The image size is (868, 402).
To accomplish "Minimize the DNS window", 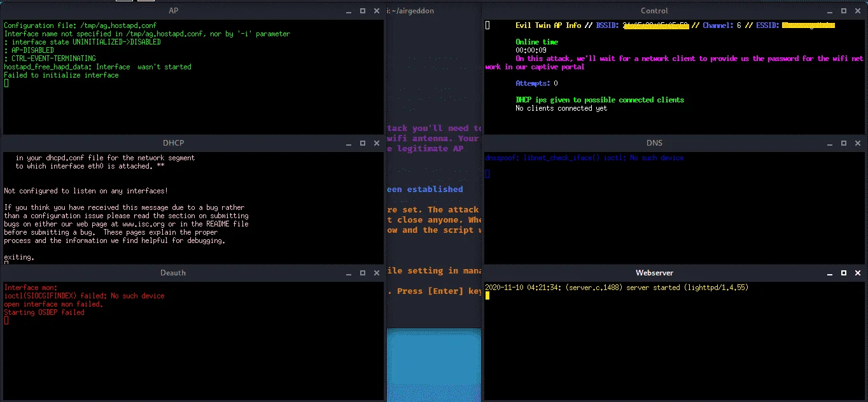I will (831, 144).
